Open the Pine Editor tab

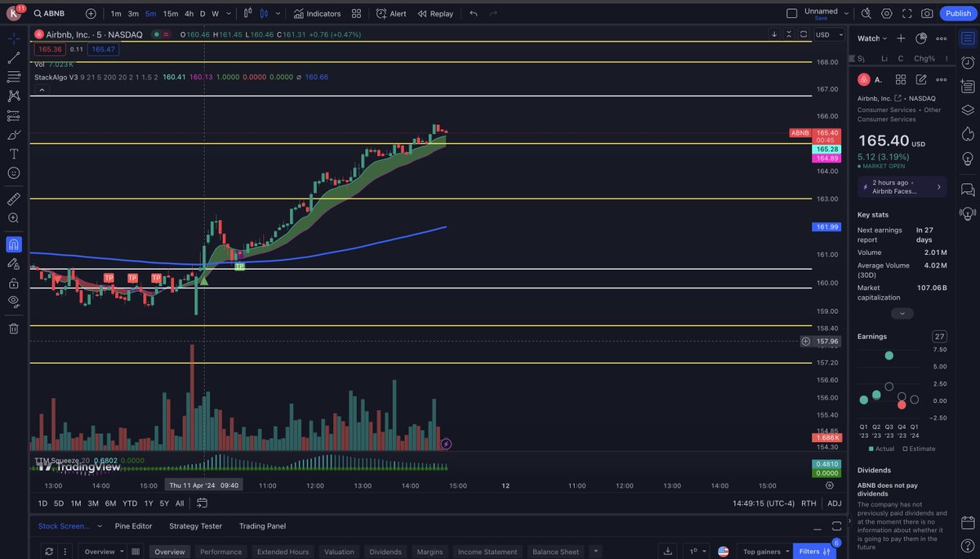(x=133, y=526)
